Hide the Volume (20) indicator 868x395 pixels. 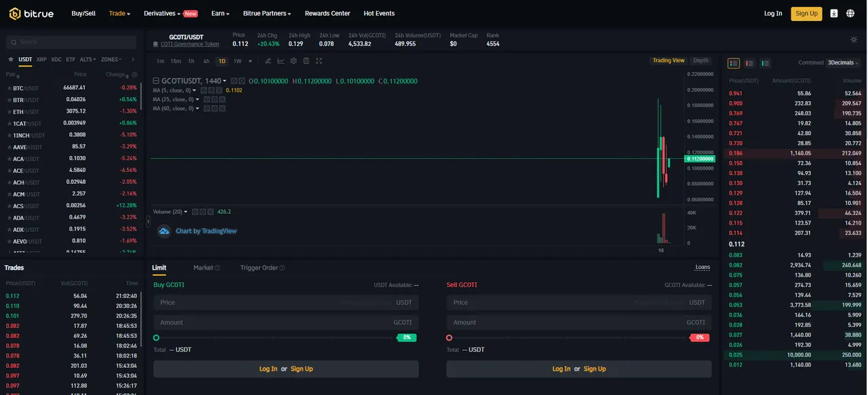[195, 212]
